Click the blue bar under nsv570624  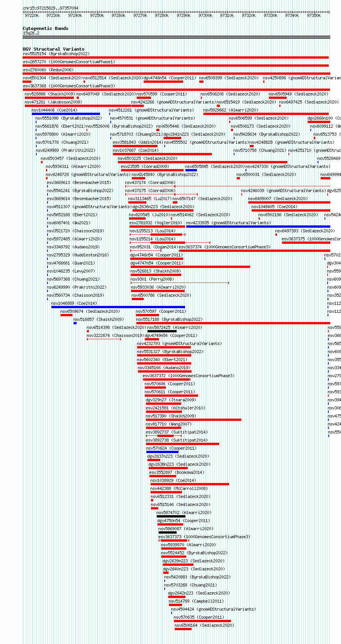click(162, 452)
